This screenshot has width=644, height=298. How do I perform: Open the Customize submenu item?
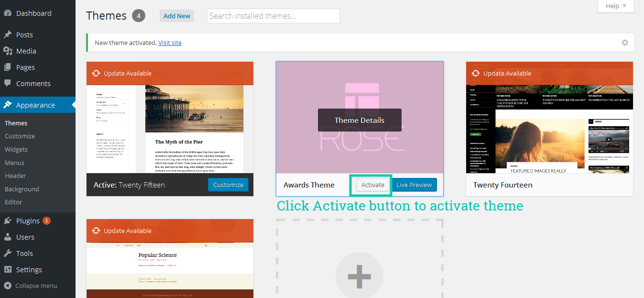tap(20, 136)
